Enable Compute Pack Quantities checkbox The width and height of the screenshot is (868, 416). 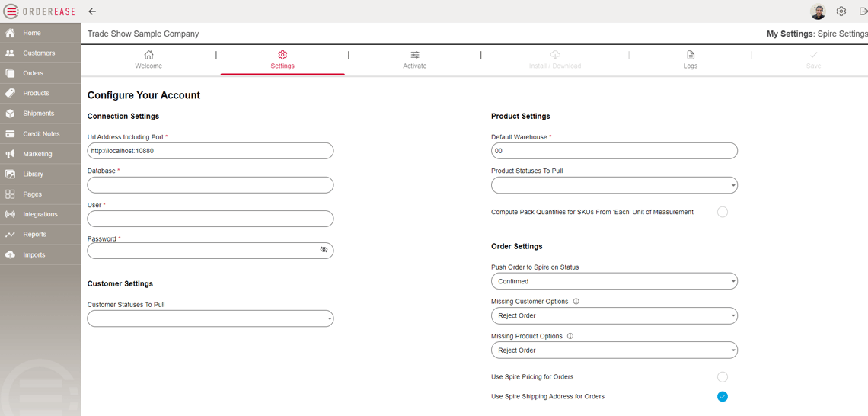pos(722,212)
